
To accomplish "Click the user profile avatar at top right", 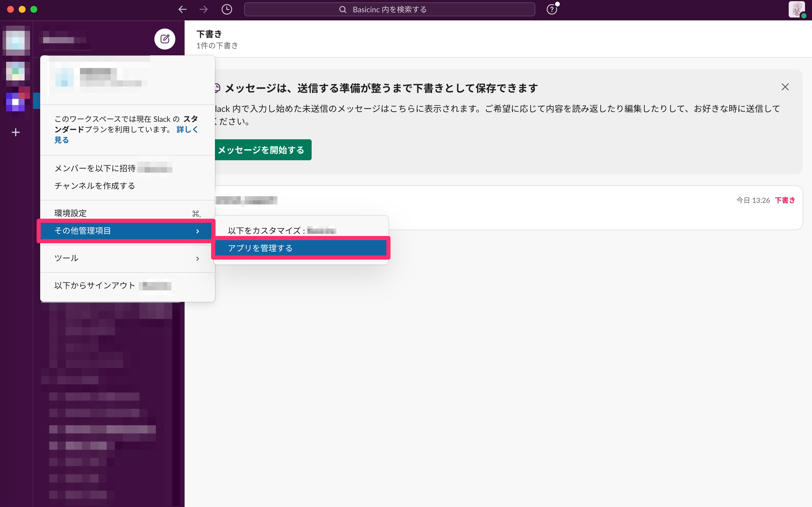I will [797, 9].
